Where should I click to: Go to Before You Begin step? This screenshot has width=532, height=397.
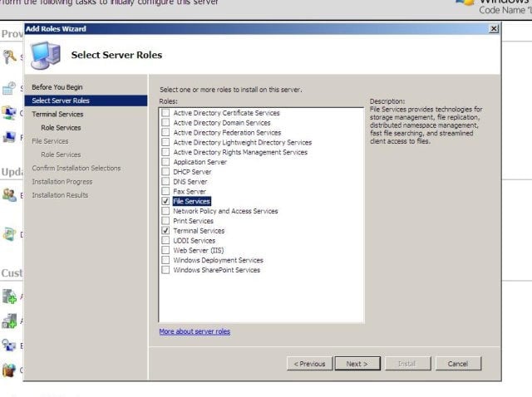coord(57,87)
